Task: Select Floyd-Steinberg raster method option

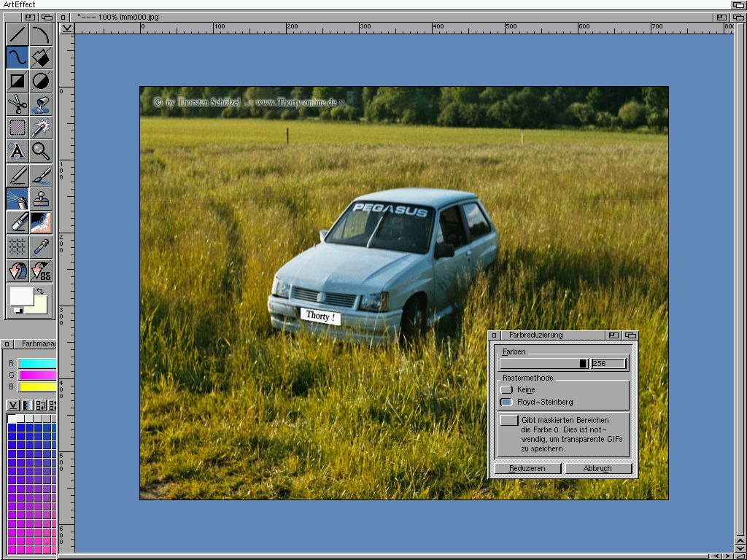Action: (x=506, y=402)
